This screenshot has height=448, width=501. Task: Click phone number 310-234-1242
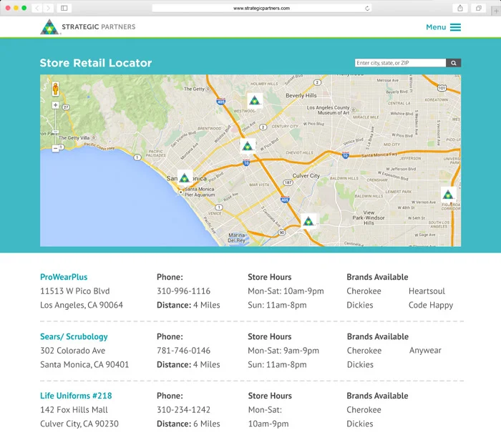click(183, 409)
